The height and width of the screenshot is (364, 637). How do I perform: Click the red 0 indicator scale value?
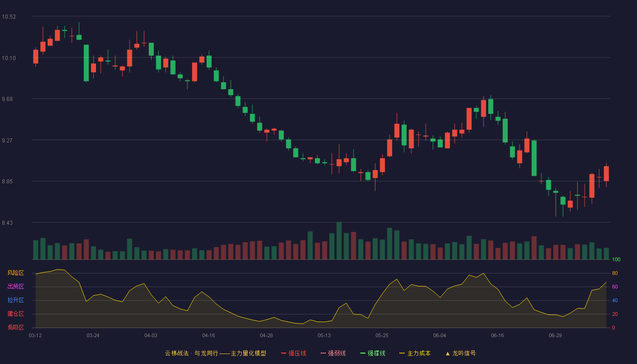(x=613, y=328)
